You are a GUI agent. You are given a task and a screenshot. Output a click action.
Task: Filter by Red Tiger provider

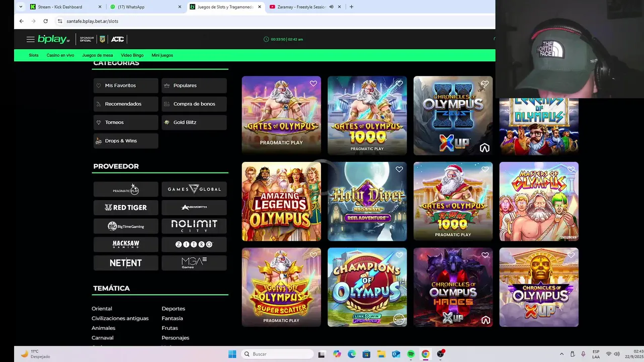click(126, 208)
